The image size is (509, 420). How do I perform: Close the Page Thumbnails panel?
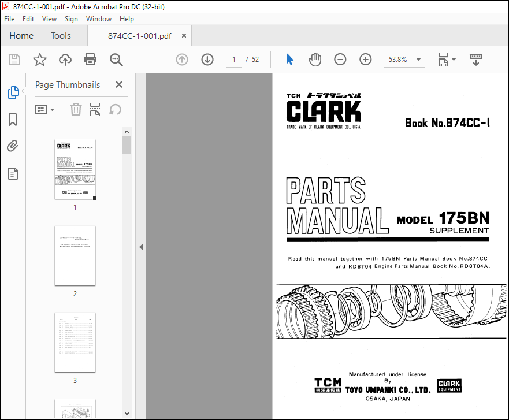pyautogui.click(x=119, y=84)
